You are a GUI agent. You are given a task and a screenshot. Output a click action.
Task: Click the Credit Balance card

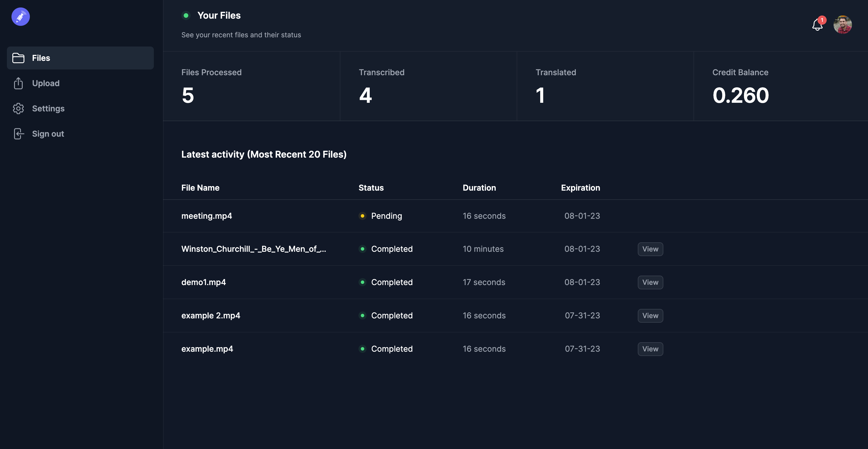(x=780, y=86)
